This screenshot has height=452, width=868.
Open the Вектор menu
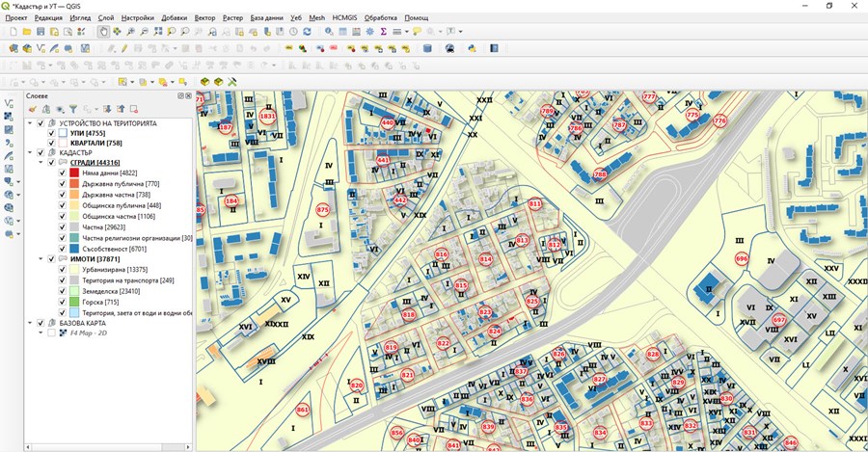point(204,18)
